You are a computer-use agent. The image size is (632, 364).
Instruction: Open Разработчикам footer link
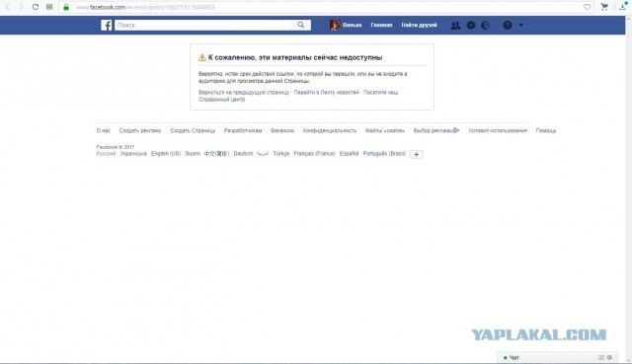(x=243, y=130)
